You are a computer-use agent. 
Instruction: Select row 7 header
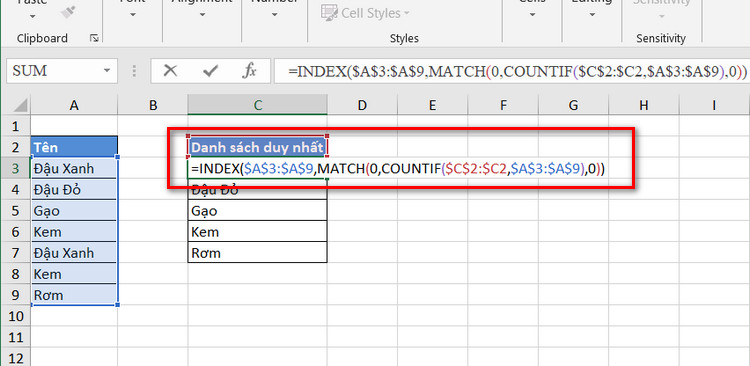pos(15,253)
